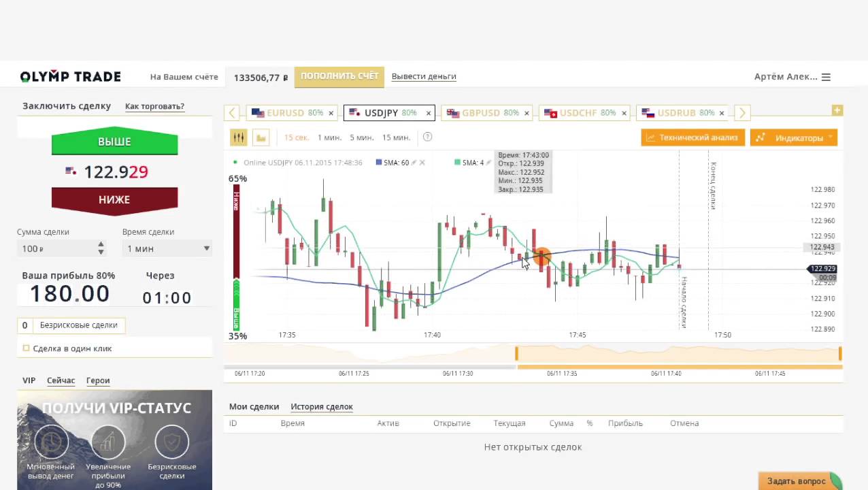This screenshot has height=490, width=868.
Task: Click the account balance 133506,77
Action: click(261, 78)
